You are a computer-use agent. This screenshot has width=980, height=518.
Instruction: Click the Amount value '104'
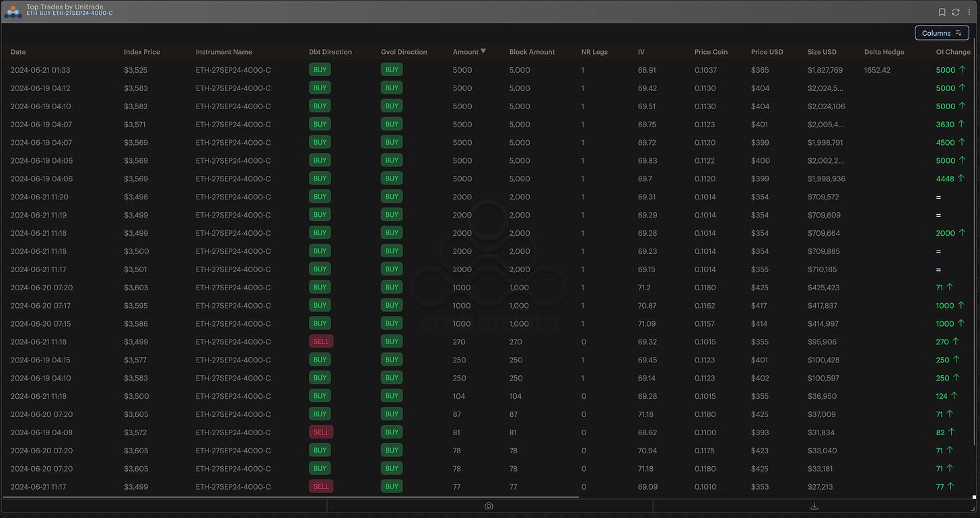459,396
